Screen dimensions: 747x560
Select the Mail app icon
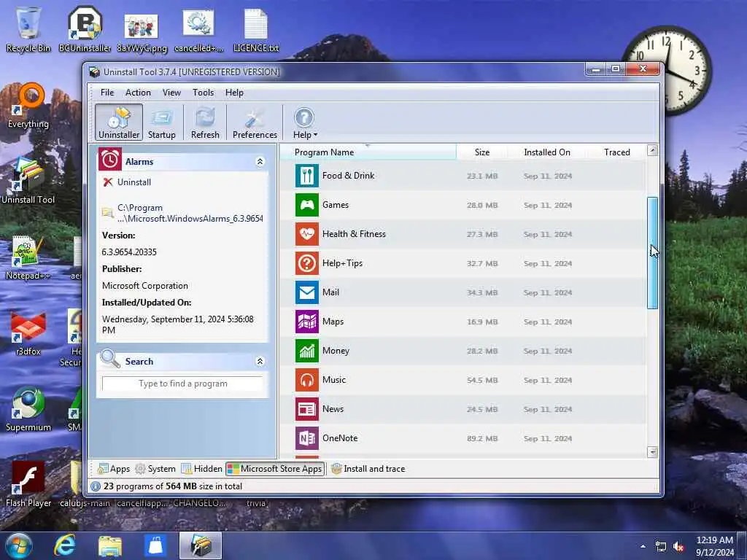[x=307, y=292]
